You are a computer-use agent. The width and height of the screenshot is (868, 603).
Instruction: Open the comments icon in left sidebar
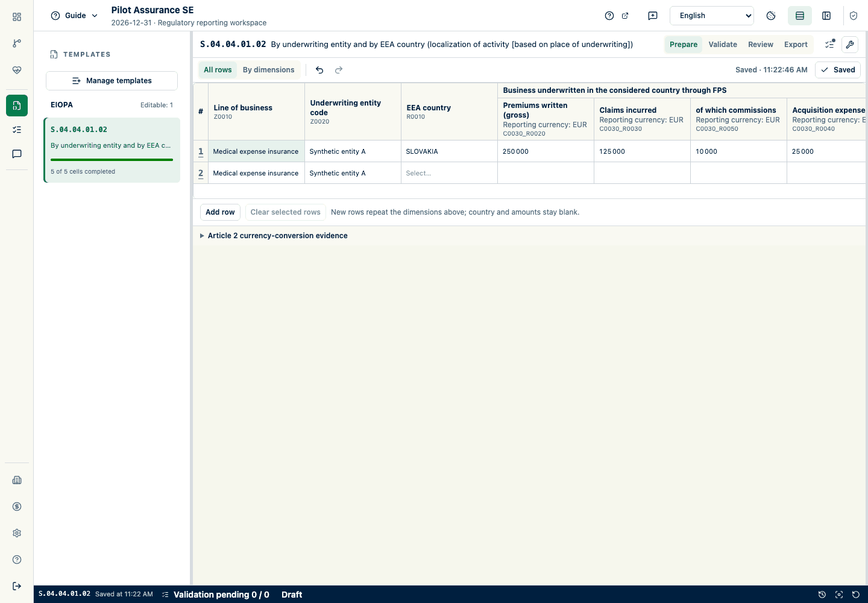coord(17,154)
